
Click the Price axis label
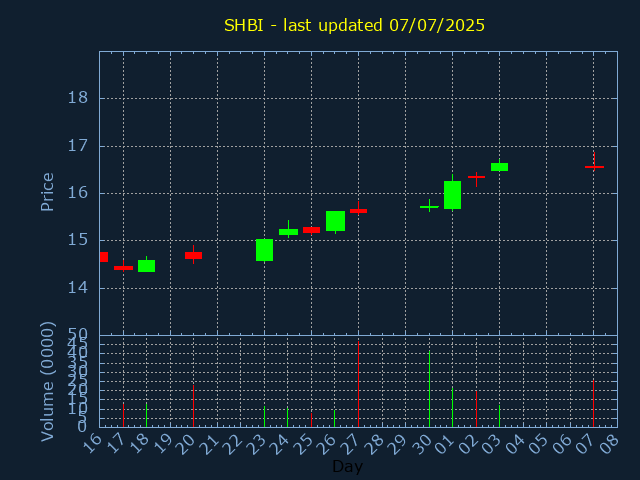tap(47, 192)
